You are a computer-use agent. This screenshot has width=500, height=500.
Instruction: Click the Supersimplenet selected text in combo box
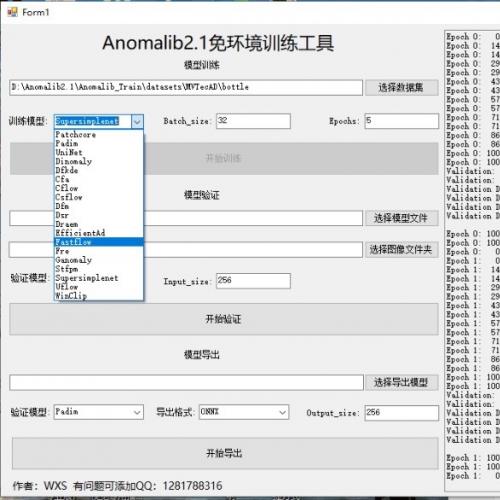pyautogui.click(x=87, y=121)
